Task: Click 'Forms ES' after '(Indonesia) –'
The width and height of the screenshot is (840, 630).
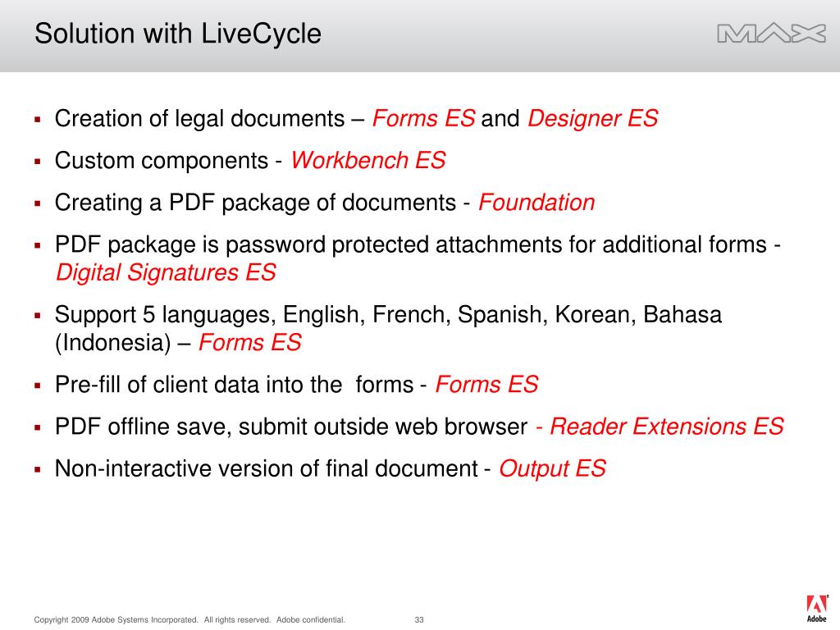Action: (x=249, y=342)
